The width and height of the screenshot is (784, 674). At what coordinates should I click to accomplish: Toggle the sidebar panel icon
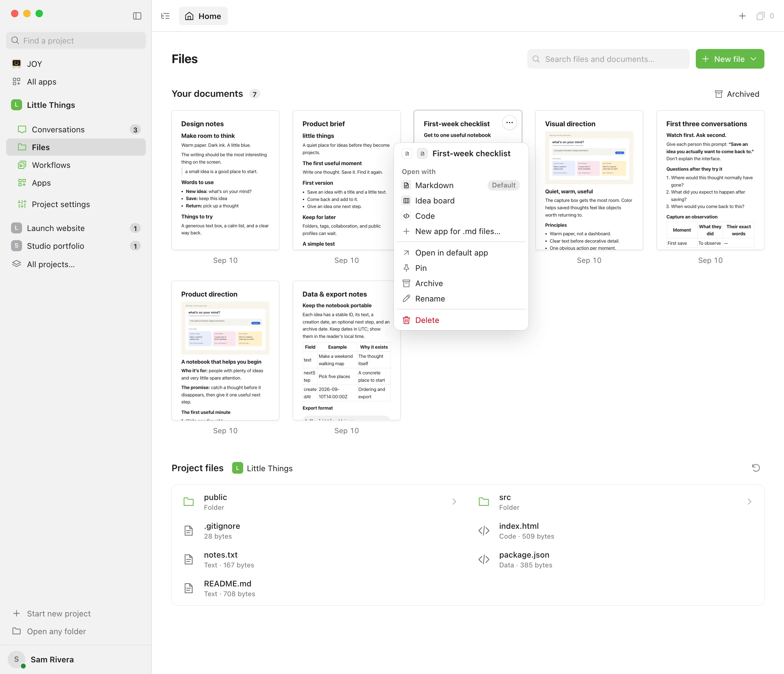coord(137,16)
